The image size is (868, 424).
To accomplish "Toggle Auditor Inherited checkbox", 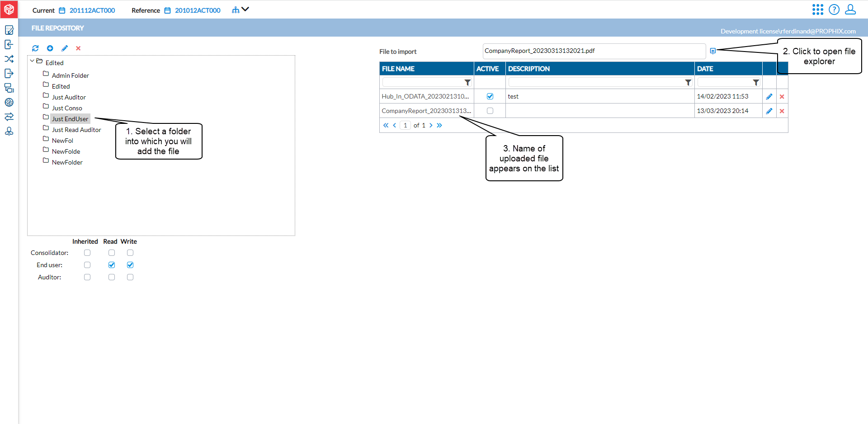I will coord(87,277).
